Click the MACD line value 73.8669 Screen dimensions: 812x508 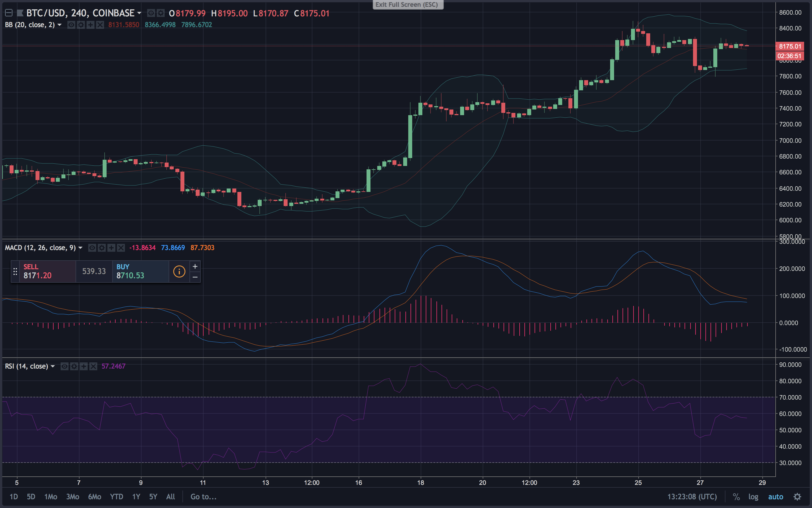(x=173, y=248)
